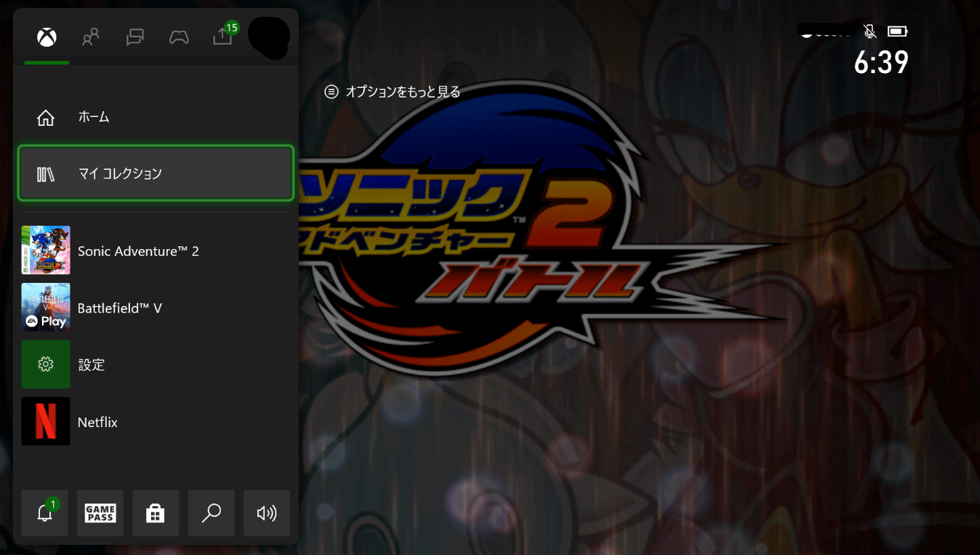Open the Netflix app tile icon

coord(45,421)
